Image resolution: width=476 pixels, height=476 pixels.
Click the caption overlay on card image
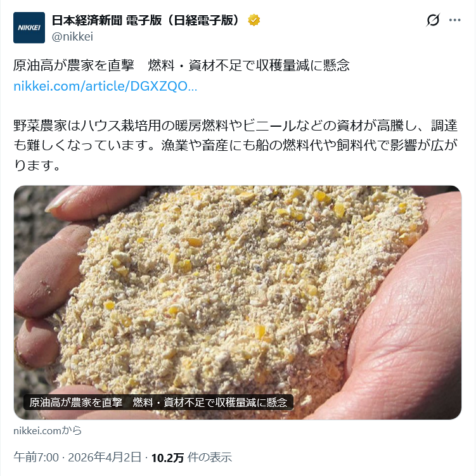coord(158,402)
